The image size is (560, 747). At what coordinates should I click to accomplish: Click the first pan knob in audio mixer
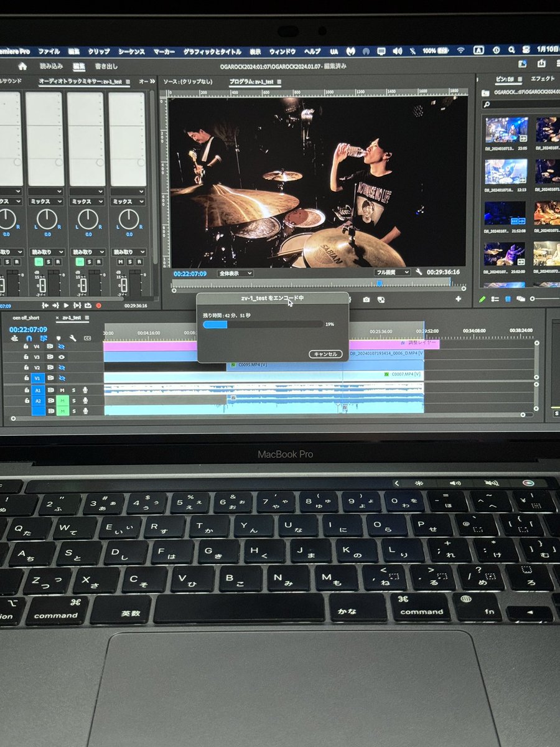click(x=6, y=218)
